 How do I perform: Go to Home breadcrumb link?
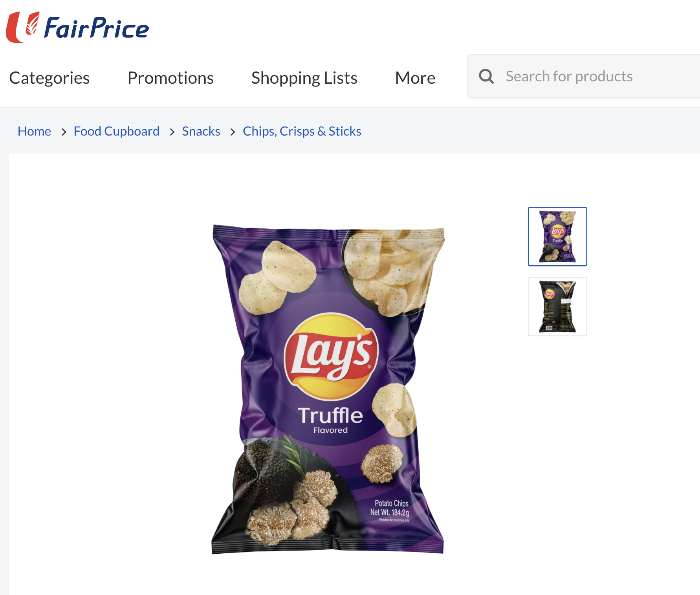click(x=34, y=131)
